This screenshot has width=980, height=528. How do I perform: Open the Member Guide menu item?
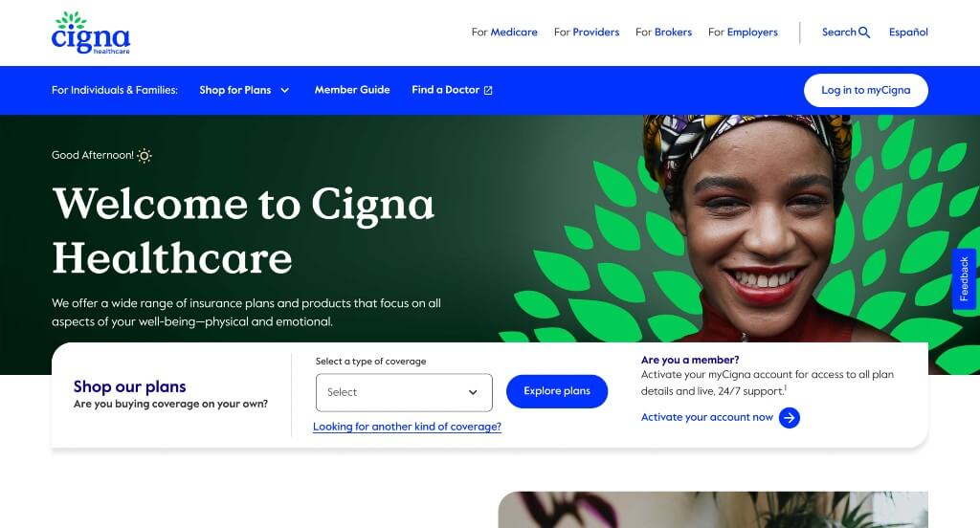[x=352, y=90]
